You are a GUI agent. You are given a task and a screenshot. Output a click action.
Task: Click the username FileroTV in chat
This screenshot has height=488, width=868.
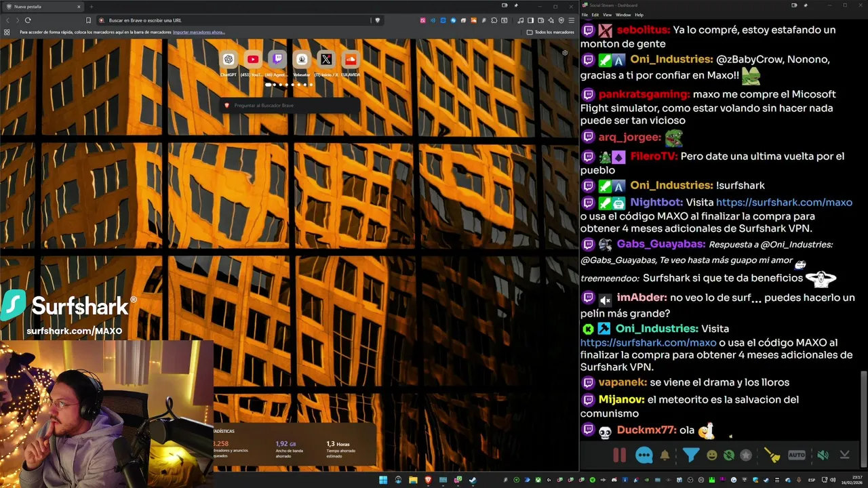coord(654,157)
